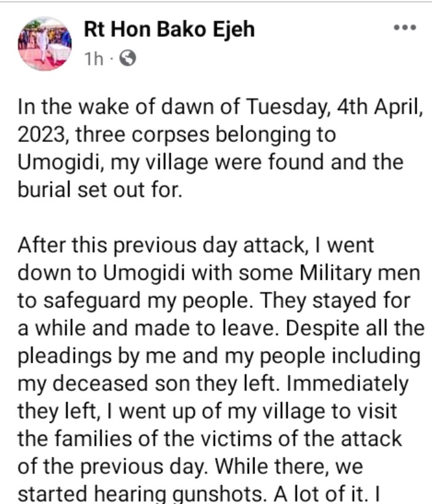
Task: Open the three-dot post options menu
Action: (405, 29)
